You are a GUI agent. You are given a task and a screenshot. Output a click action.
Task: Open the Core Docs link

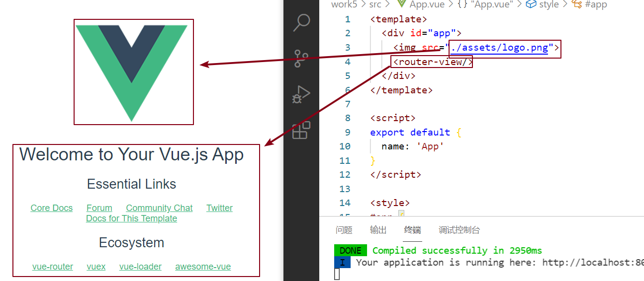[x=52, y=208]
